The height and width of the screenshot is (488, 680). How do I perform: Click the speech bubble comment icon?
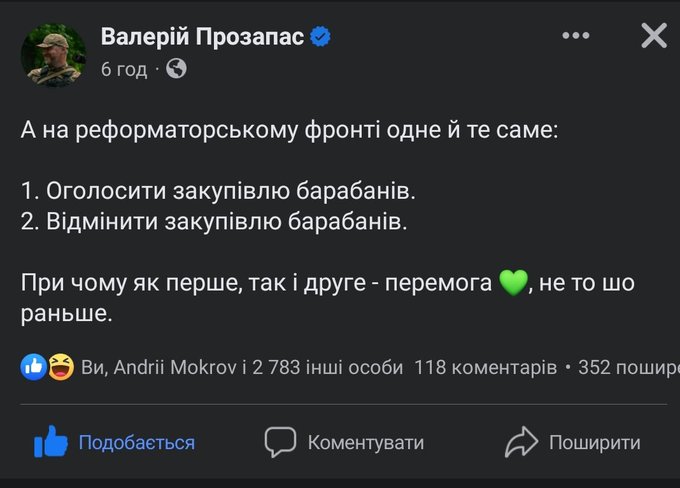pos(281,441)
